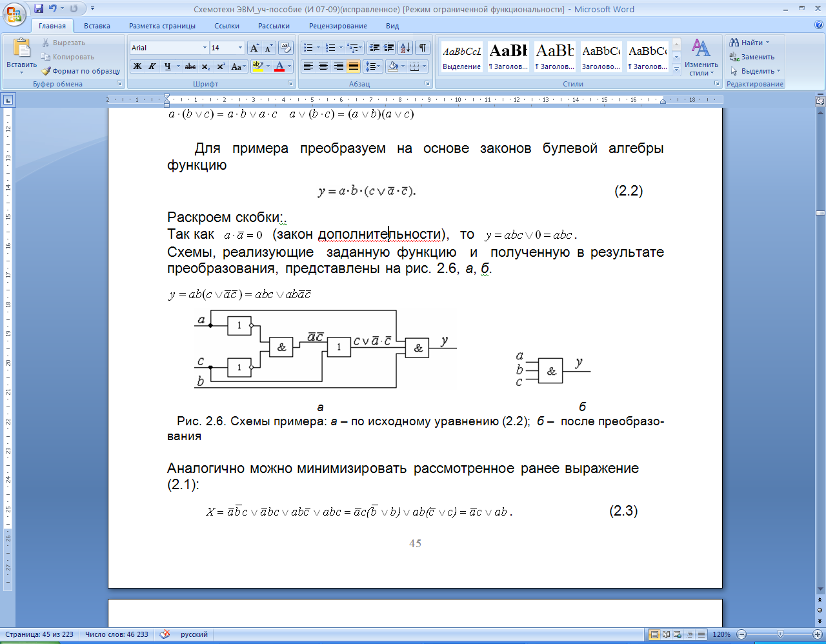Open the Ссылки tab
This screenshot has width=826, height=644.
[x=227, y=26]
